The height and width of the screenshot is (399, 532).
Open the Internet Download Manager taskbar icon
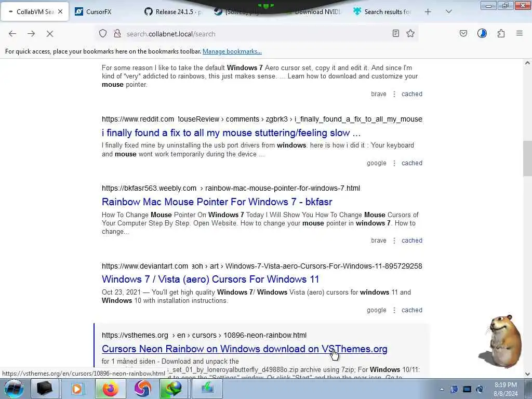pyautogui.click(x=174, y=389)
